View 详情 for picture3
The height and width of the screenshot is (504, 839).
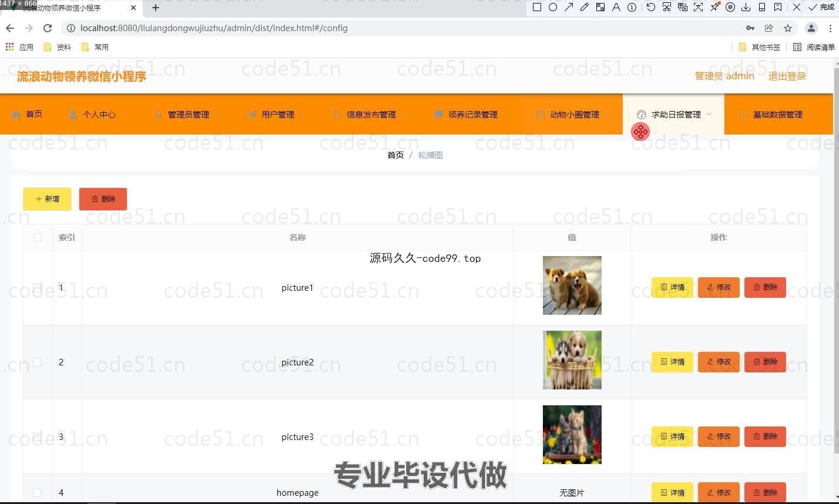point(672,436)
